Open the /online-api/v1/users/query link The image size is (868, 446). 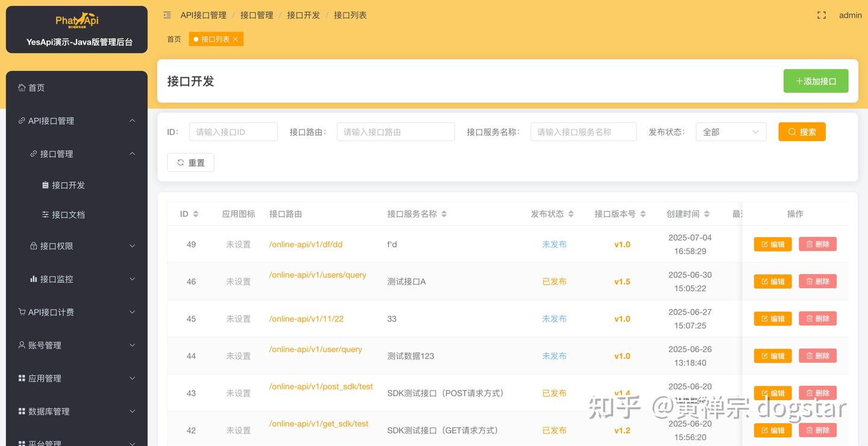click(x=317, y=274)
